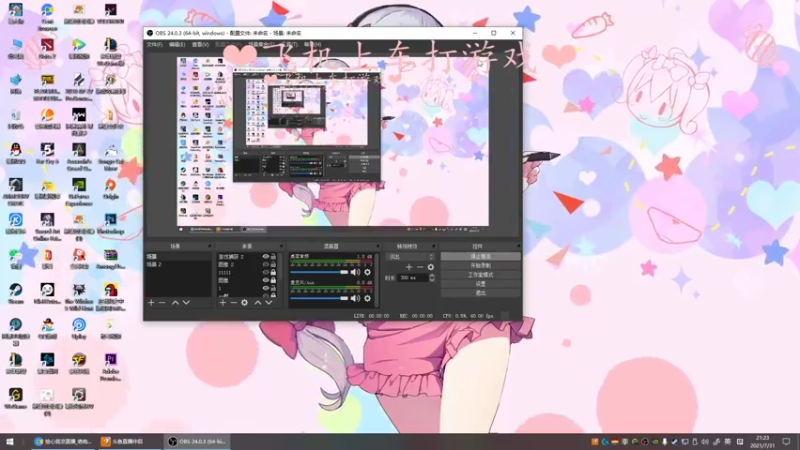This screenshot has height=450, width=800.
Task: Add a new source with the plus icon
Action: 222,303
